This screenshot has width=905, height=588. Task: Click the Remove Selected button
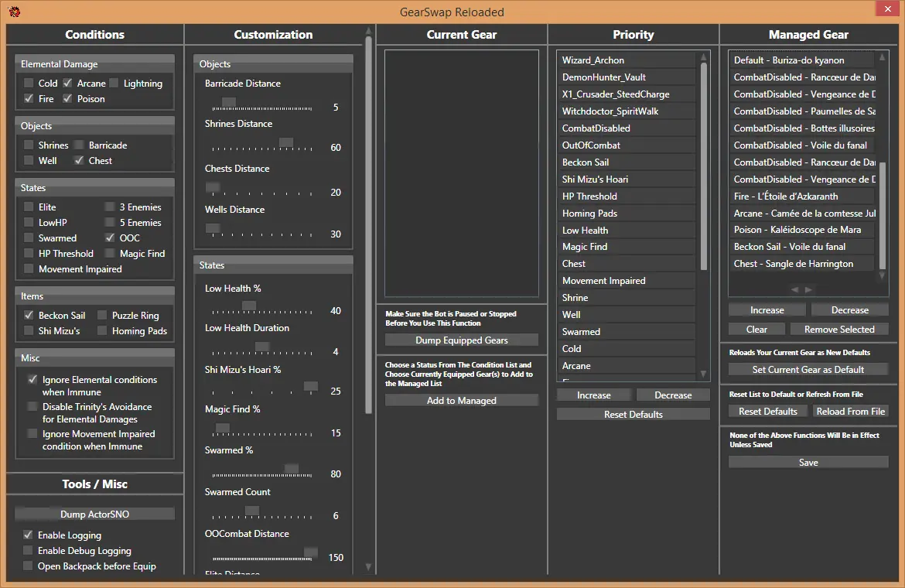tap(839, 330)
